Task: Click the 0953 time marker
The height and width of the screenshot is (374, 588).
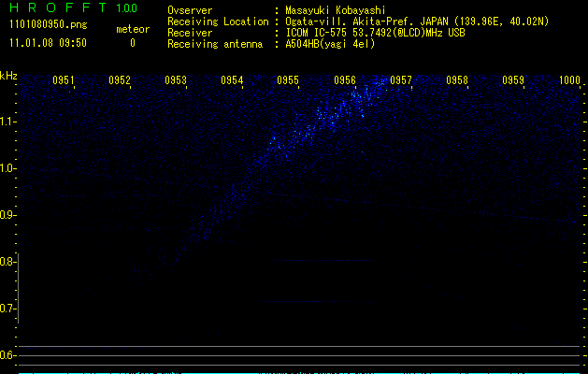Action: point(176,80)
